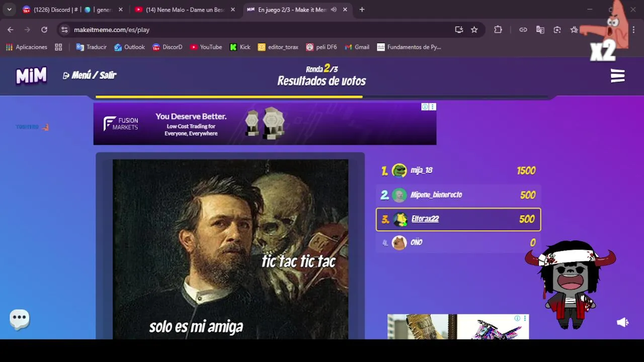View site information icon in address bar
This screenshot has width=644, height=362.
(x=64, y=30)
